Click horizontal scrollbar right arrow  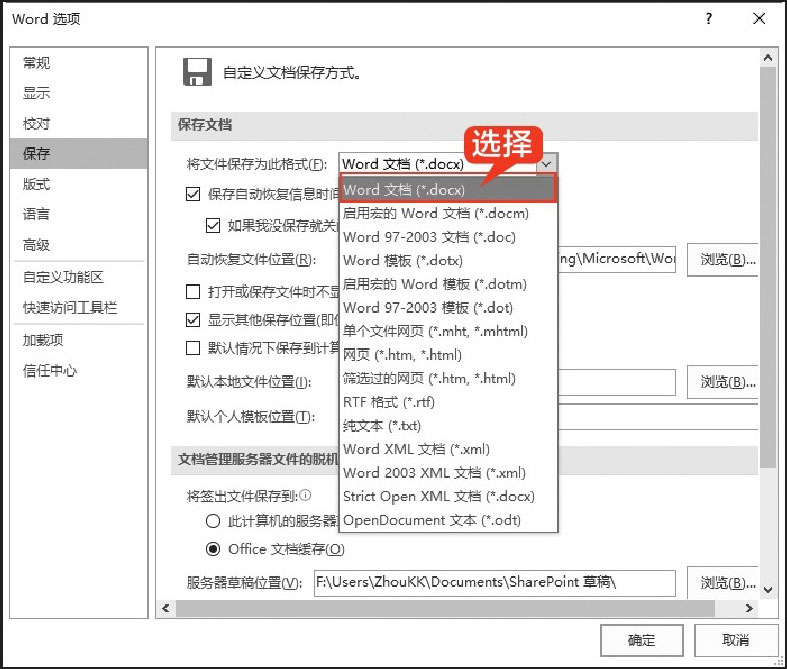coord(749,608)
